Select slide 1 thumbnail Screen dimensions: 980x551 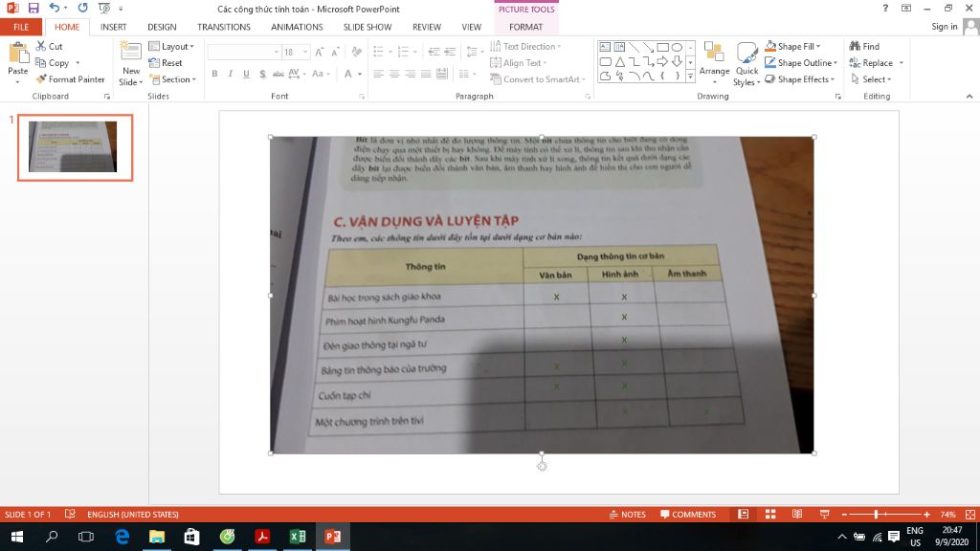[x=75, y=147]
